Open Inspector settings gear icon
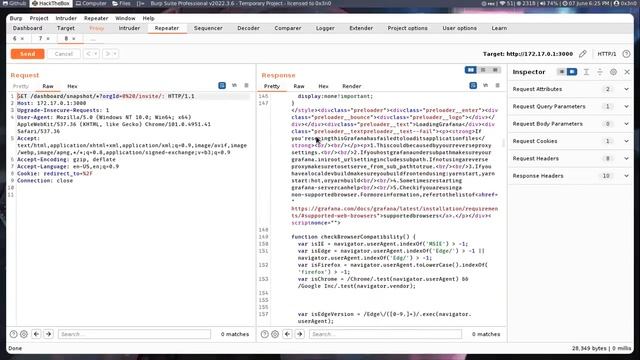 613,72
